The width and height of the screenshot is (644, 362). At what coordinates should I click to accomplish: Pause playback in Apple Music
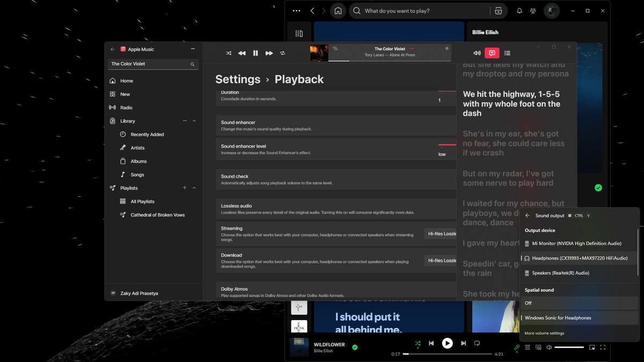point(255,53)
